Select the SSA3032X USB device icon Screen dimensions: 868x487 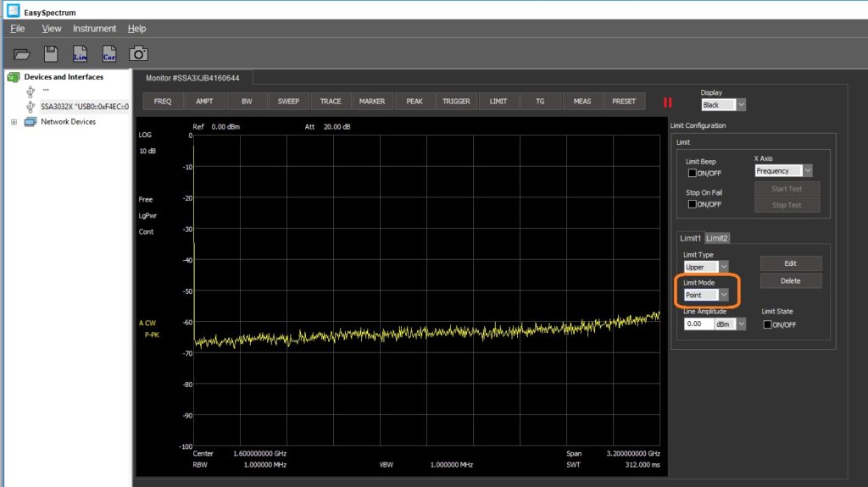point(31,107)
